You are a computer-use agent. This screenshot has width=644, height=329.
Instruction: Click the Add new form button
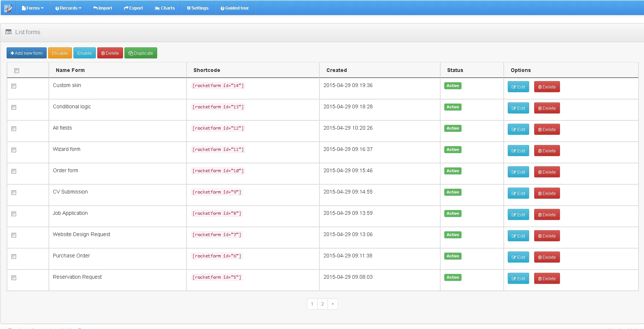[26, 53]
